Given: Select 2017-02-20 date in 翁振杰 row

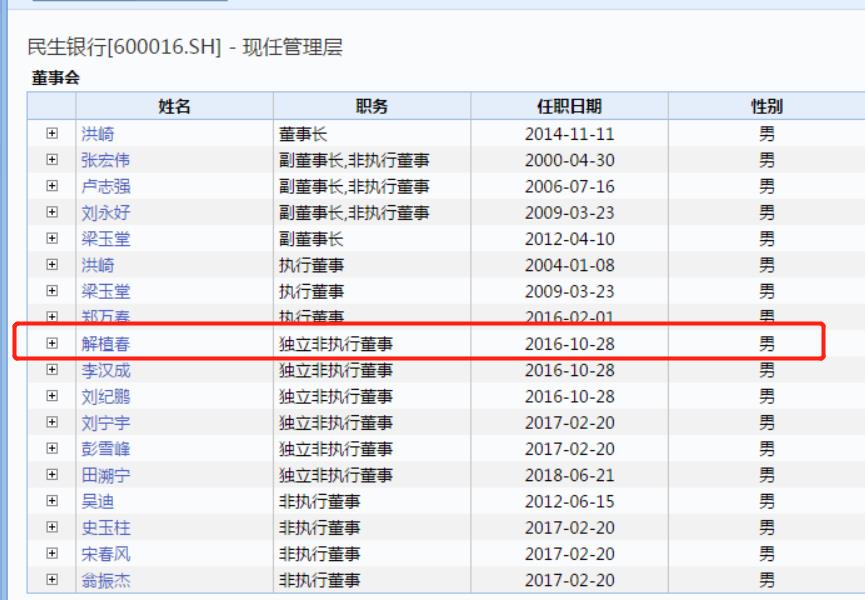Looking at the screenshot, I should tap(569, 580).
